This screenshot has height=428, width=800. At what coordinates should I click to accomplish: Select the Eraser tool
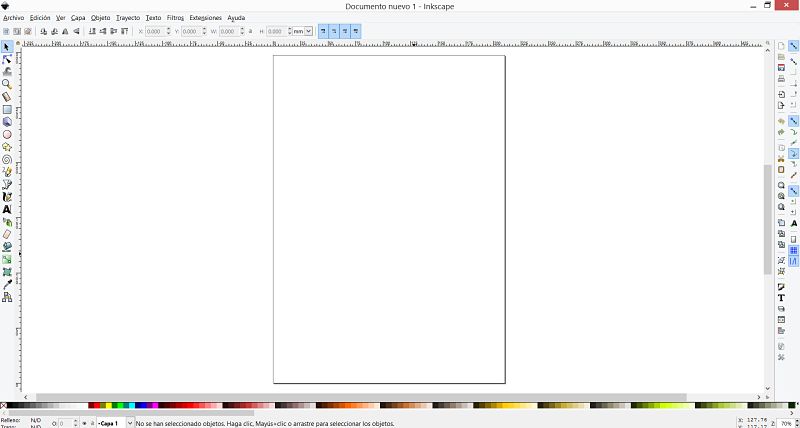click(x=7, y=234)
